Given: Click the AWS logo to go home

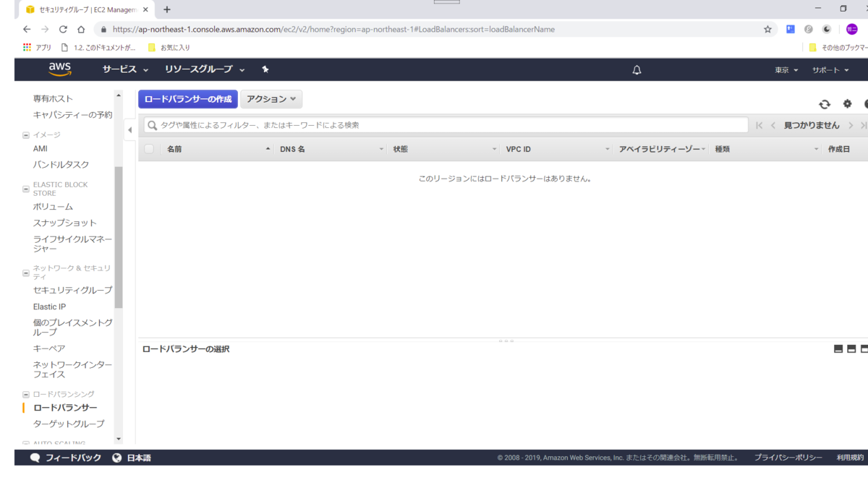Looking at the screenshot, I should tap(59, 69).
